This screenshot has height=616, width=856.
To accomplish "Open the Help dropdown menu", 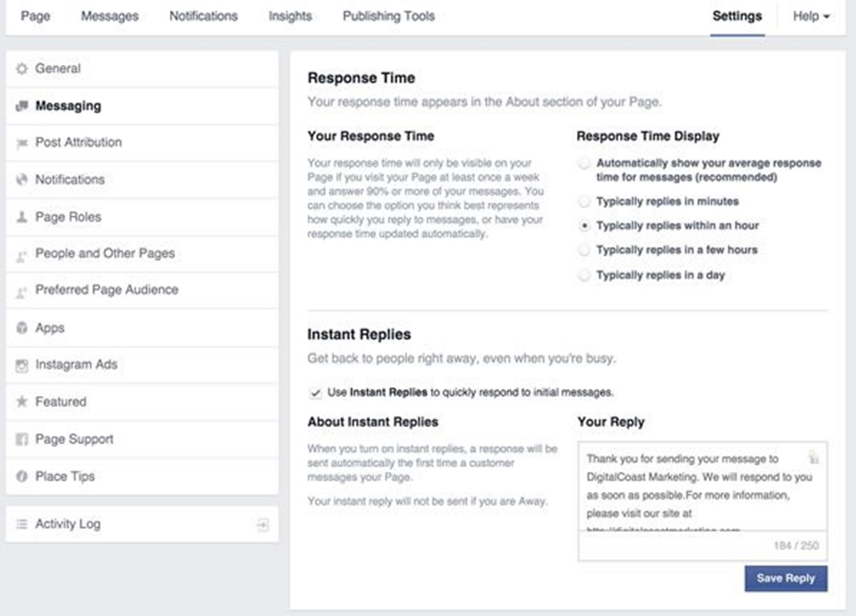I will [811, 16].
